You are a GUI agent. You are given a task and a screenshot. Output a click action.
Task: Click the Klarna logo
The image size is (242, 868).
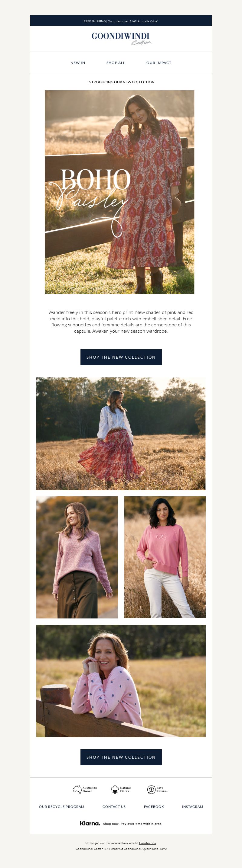tap(90, 823)
